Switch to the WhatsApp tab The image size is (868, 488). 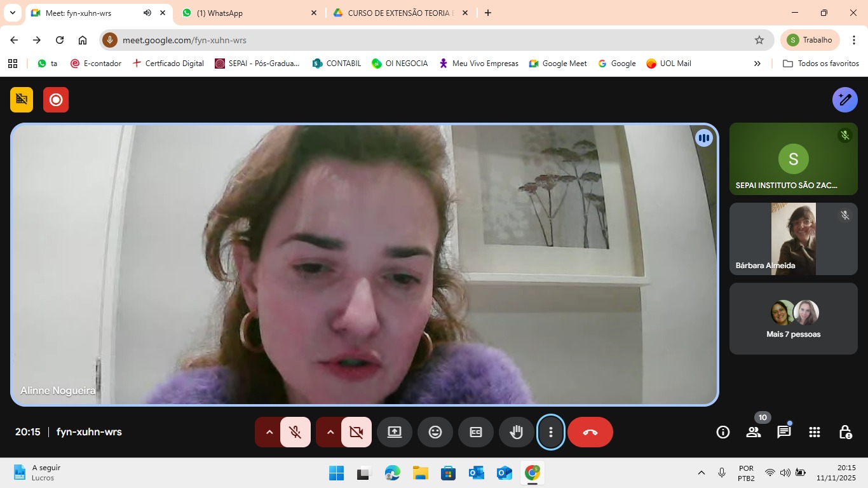click(248, 13)
